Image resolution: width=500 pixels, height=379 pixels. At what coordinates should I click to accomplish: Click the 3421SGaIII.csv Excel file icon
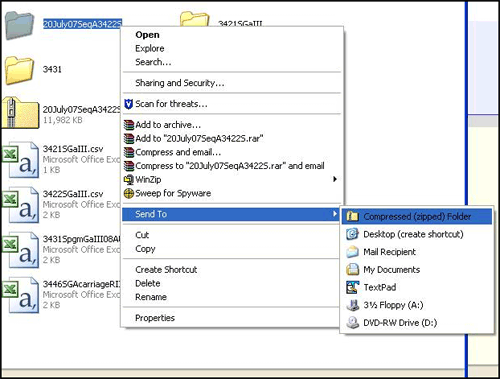21,160
